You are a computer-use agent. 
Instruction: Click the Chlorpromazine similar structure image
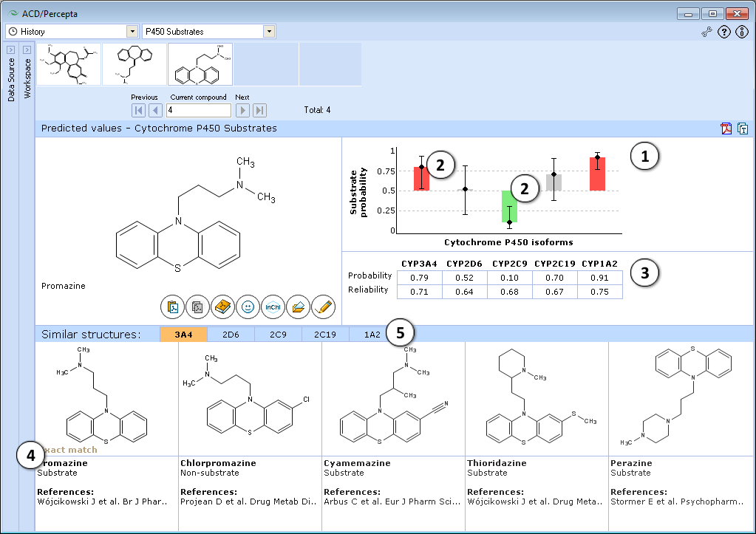[x=250, y=399]
